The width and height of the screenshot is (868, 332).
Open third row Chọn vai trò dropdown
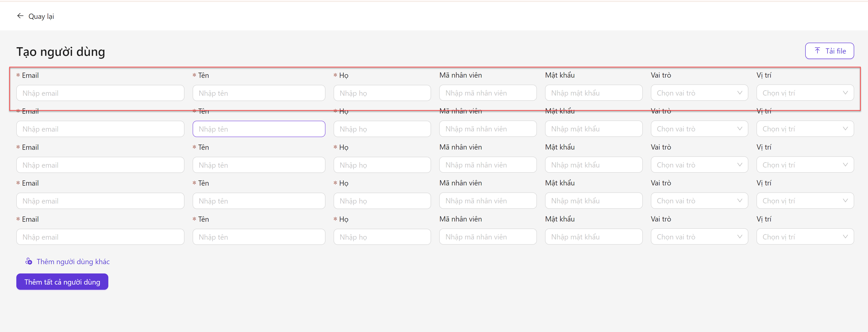click(699, 165)
